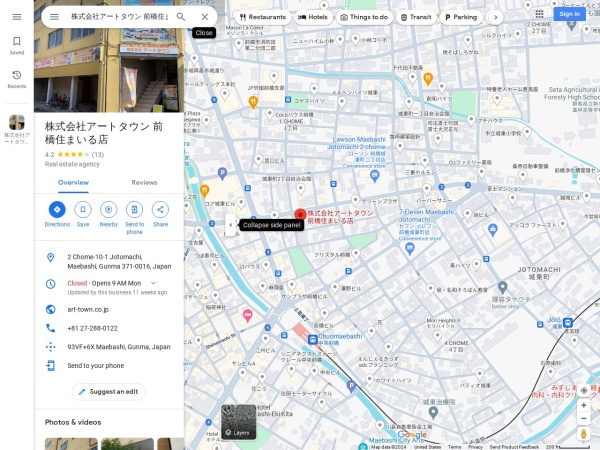Open Saved places in the sidebar
The height and width of the screenshot is (450, 600).
(17, 45)
